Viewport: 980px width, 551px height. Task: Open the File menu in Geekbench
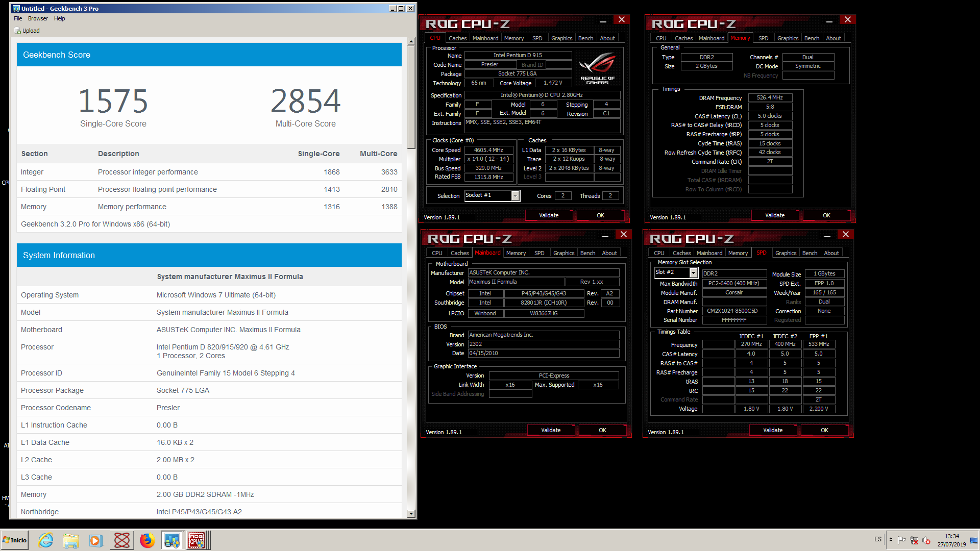[x=18, y=18]
